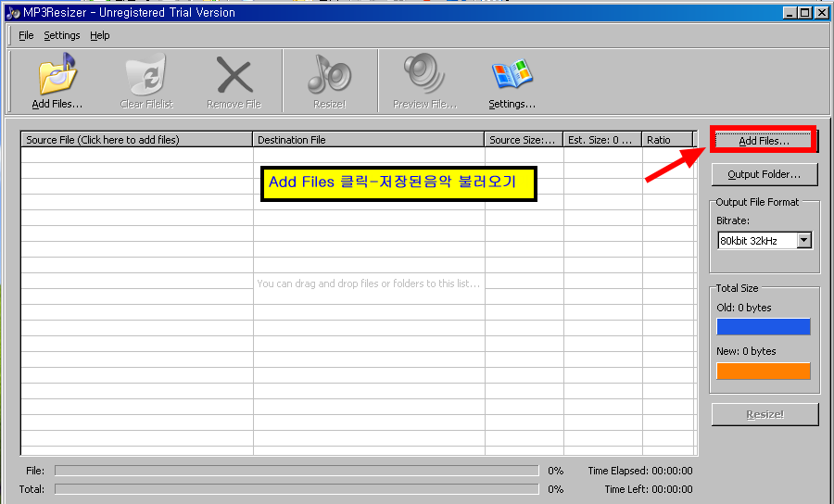Click the Resize! toolbar music note icon
Screen dimensions: 834x504
click(x=329, y=74)
